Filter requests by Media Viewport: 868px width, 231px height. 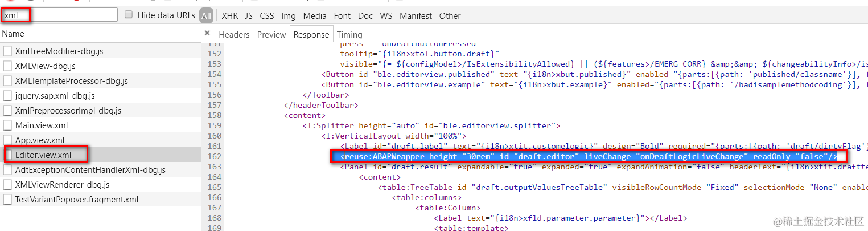point(315,16)
